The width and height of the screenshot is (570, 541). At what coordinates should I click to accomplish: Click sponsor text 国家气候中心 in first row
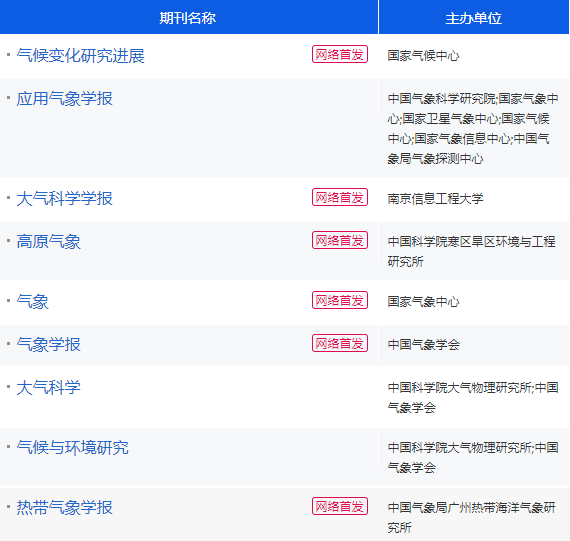coord(424,56)
